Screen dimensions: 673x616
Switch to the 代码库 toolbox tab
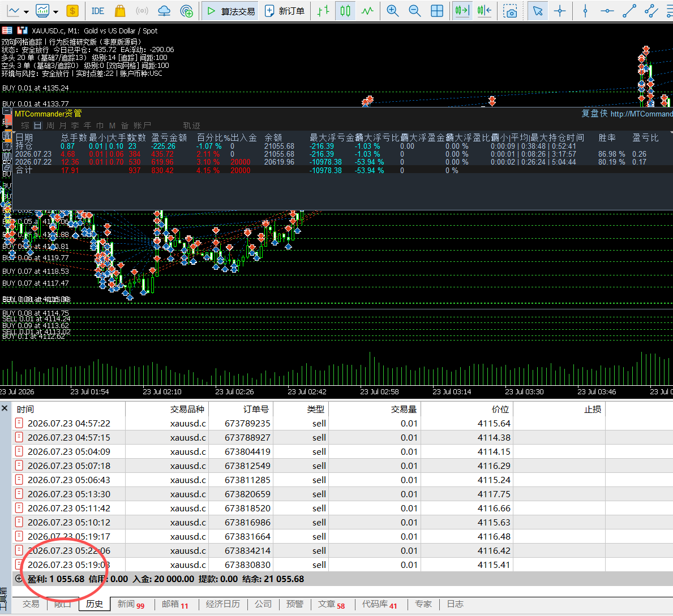point(379,604)
